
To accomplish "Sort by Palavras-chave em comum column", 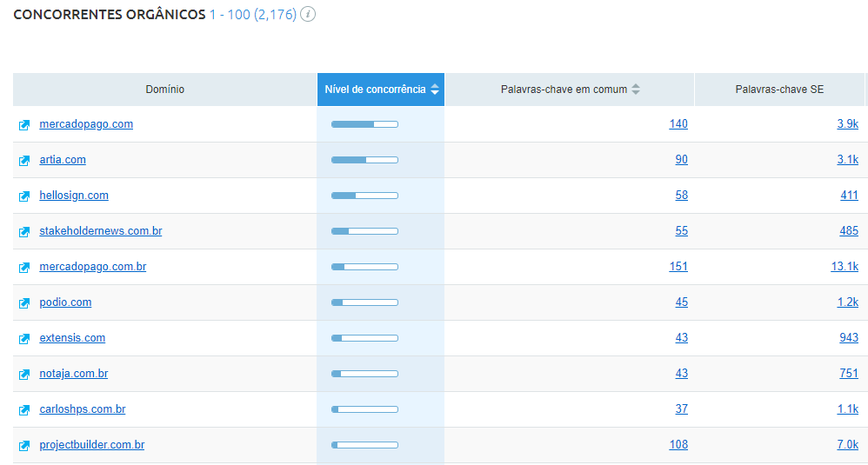I will point(570,89).
